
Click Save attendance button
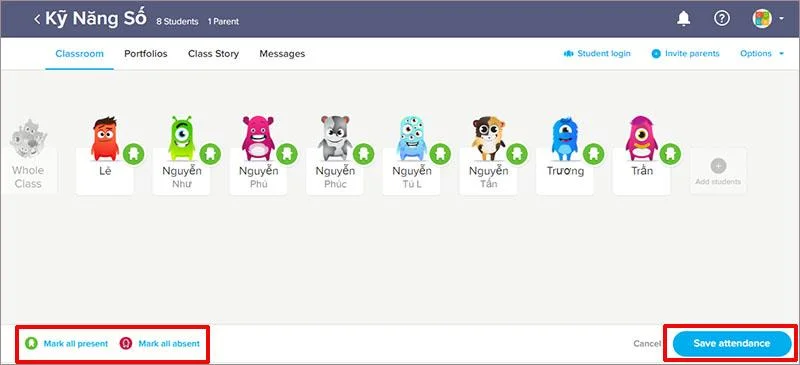click(x=732, y=344)
